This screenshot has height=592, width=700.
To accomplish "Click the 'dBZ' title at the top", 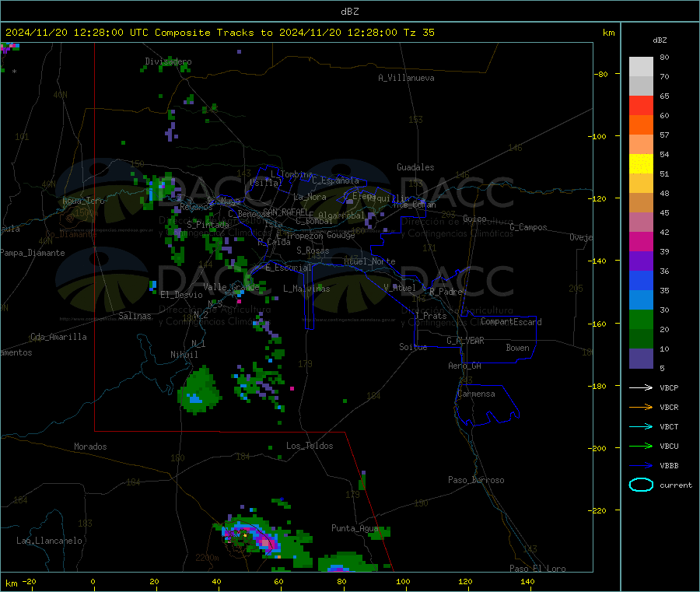I will point(349,12).
